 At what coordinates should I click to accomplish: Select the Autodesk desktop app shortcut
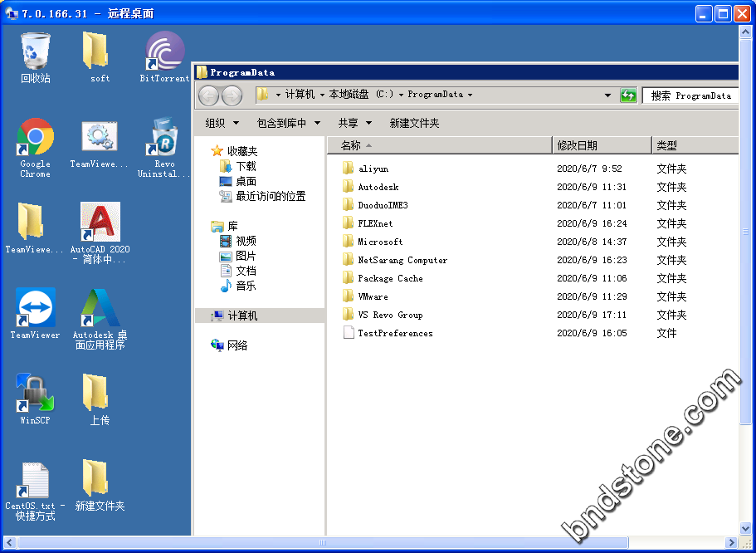[x=100, y=309]
